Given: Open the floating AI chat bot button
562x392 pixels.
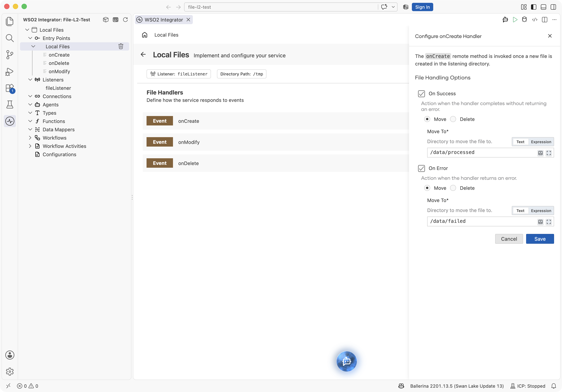Looking at the screenshot, I should 347,361.
